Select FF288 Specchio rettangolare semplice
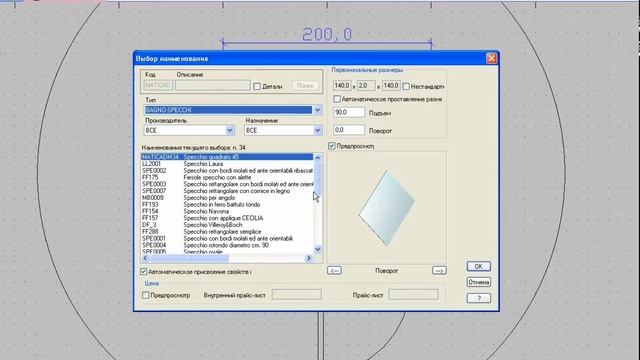The height and width of the screenshot is (360, 640). pos(227,231)
